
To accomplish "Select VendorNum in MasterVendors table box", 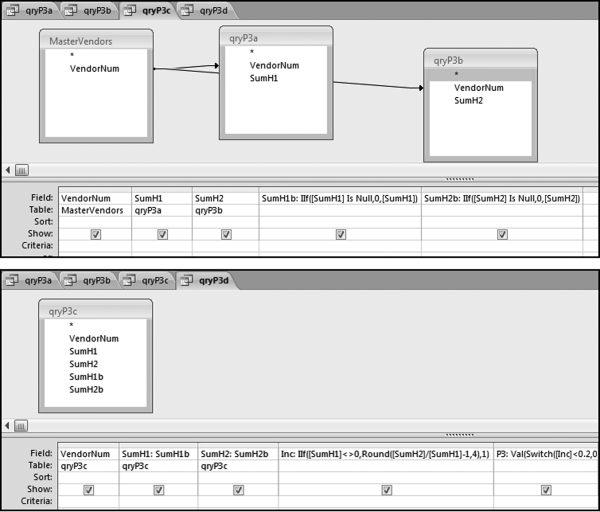I will [95, 69].
